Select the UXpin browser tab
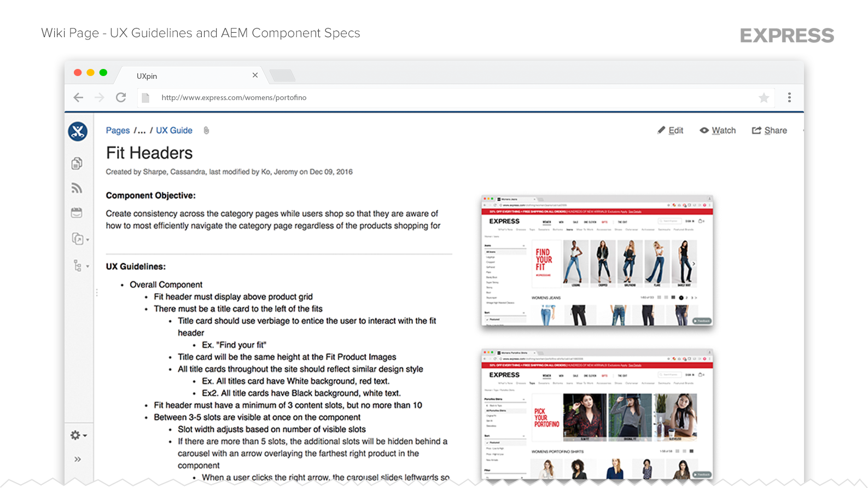The height and width of the screenshot is (488, 868). (x=191, y=75)
